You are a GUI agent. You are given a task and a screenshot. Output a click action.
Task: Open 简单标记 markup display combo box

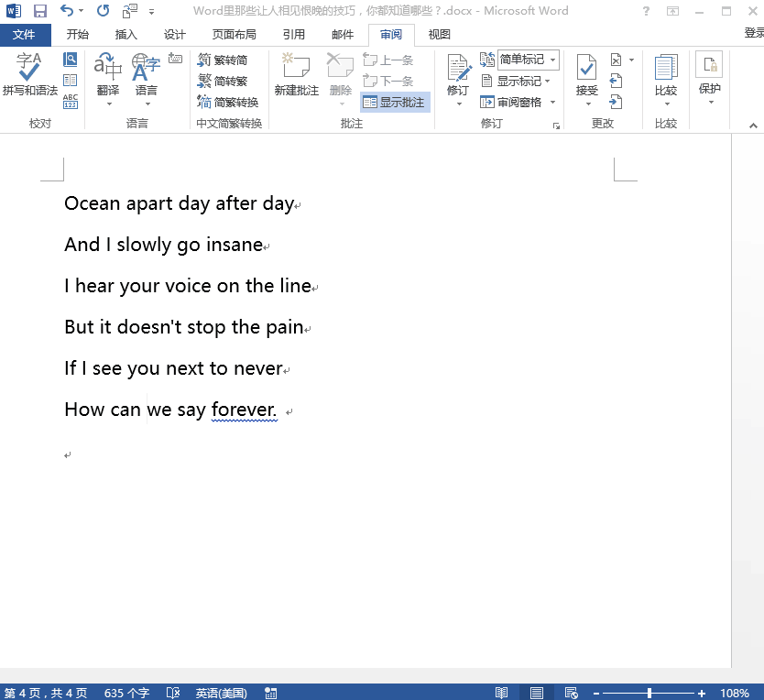[x=529, y=60]
